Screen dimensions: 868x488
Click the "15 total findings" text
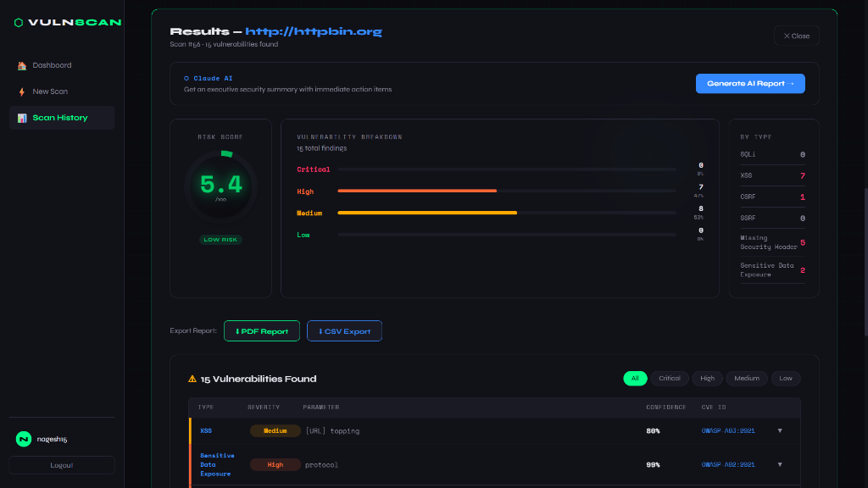click(321, 148)
